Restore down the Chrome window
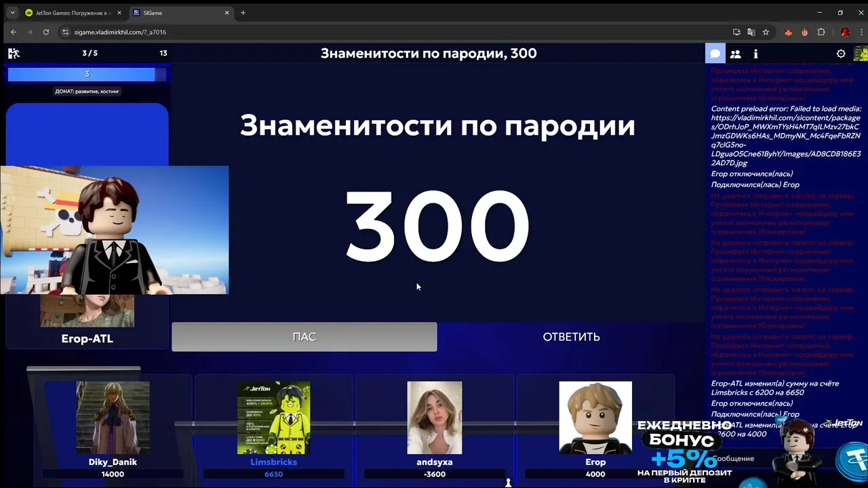868x488 pixels. point(840,12)
